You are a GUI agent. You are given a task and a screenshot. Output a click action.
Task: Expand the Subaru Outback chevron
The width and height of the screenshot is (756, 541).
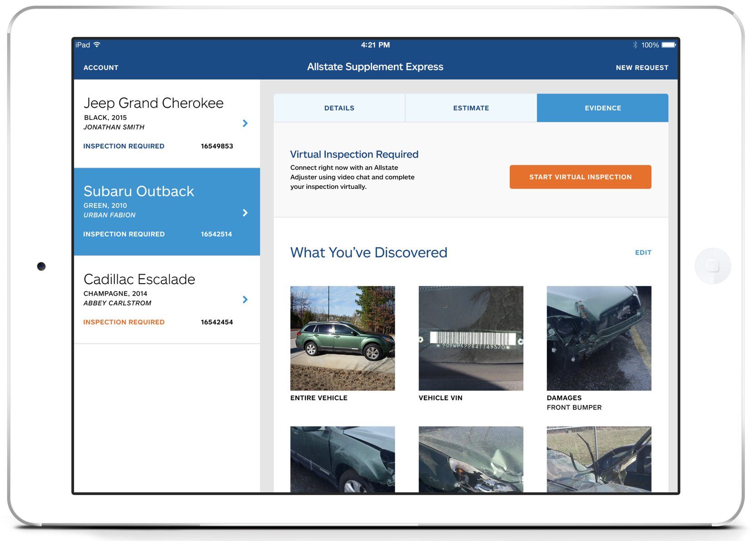click(x=245, y=213)
